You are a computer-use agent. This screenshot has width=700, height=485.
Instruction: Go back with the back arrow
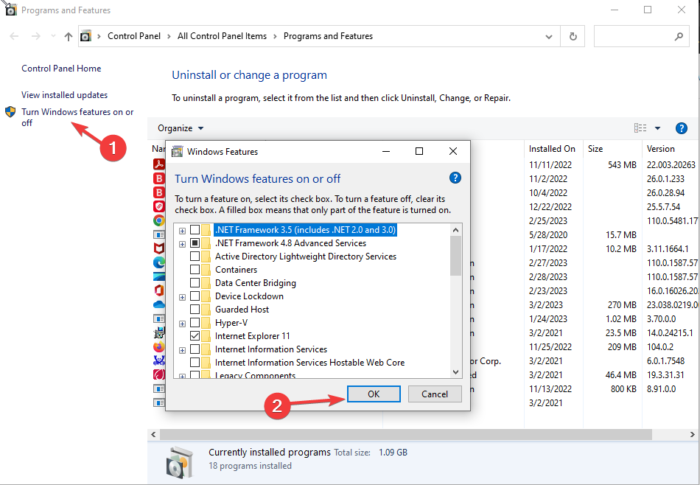pos(14,36)
